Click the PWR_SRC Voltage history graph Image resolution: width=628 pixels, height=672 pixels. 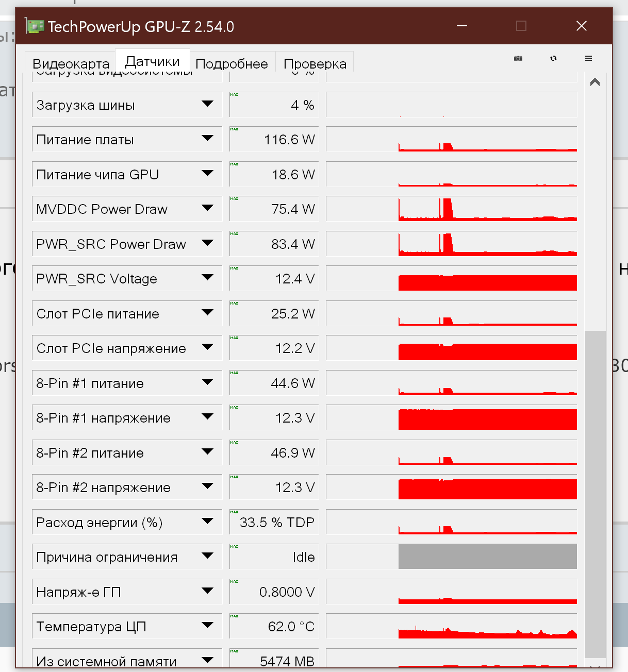[x=452, y=278]
